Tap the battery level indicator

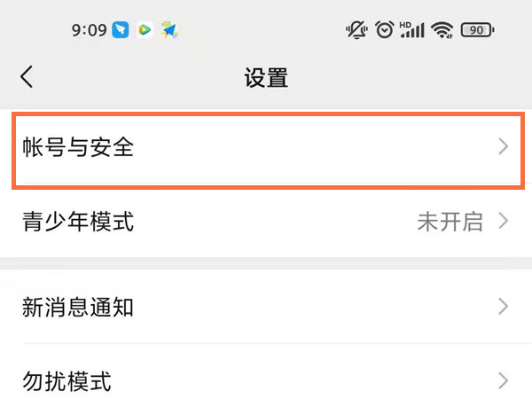(x=476, y=30)
